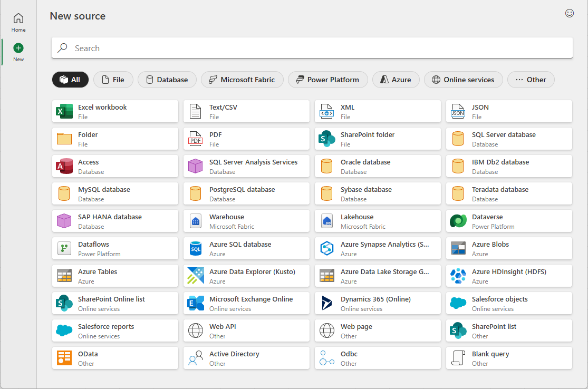The image size is (588, 389).
Task: Click the feedback smiley face icon
Action: point(570,14)
